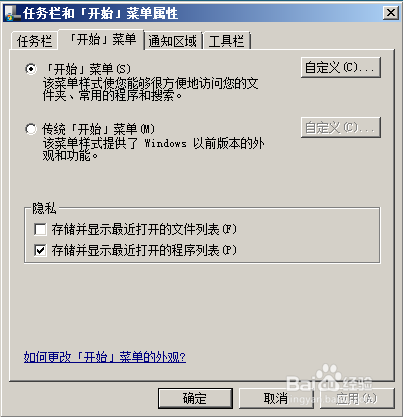Click the 取消 button
Screen dimensions: 403x417
pos(276,398)
